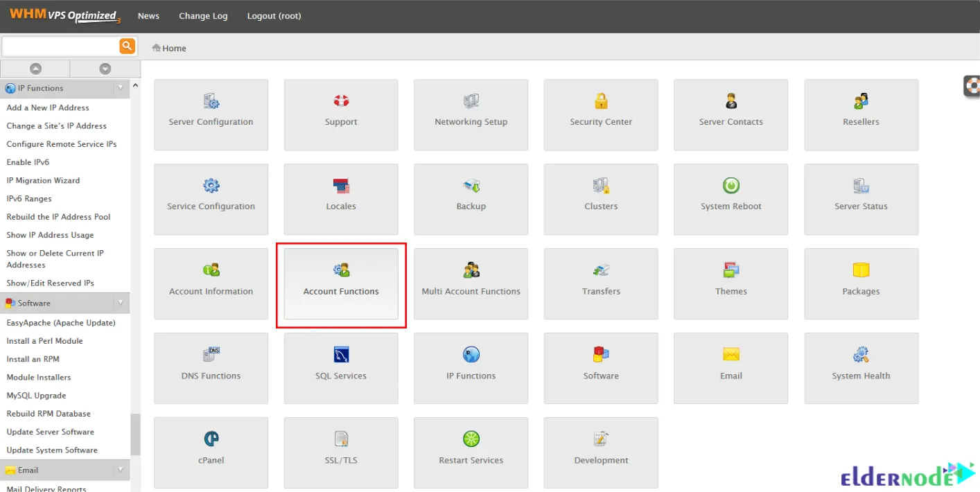This screenshot has width=980, height=492.
Task: Open the Change Log menu item
Action: pos(203,16)
